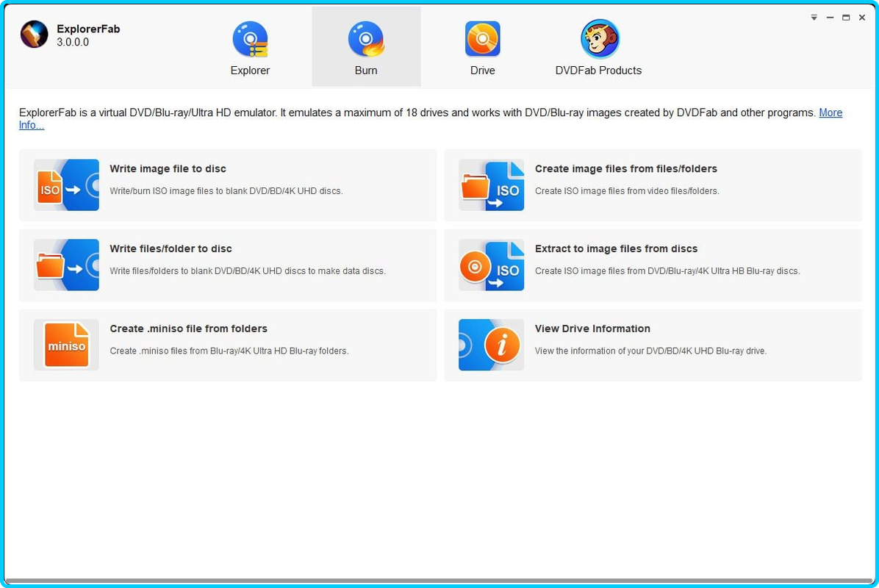Follow the More Info link

pos(830,112)
